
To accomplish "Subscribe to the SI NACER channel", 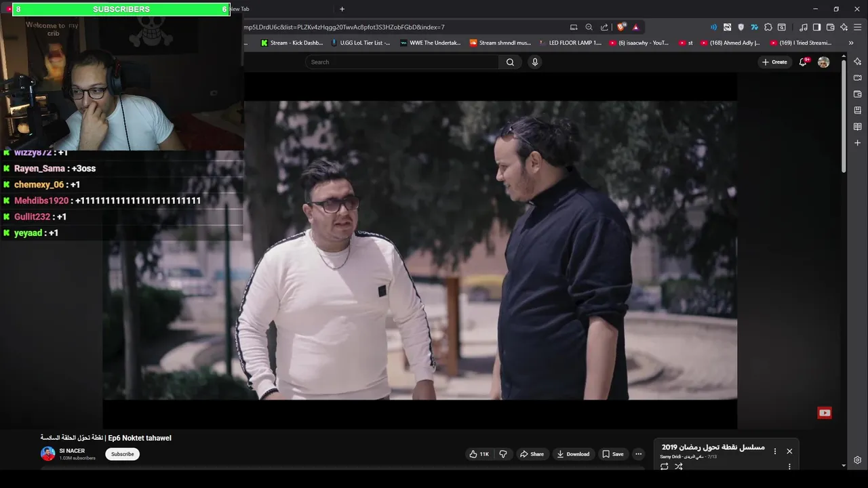I will tap(122, 454).
